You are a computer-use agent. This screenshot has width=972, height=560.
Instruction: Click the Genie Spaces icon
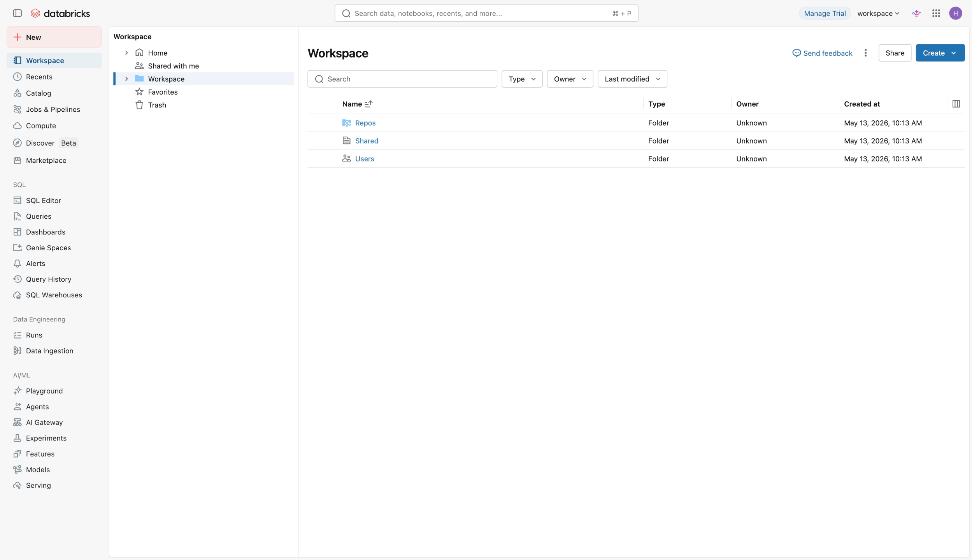click(x=17, y=248)
